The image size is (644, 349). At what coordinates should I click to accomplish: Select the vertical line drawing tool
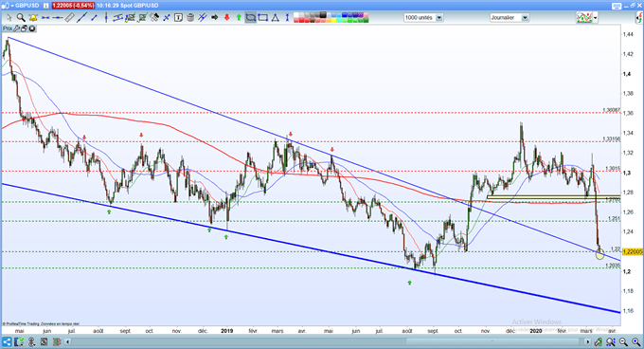click(x=106, y=18)
